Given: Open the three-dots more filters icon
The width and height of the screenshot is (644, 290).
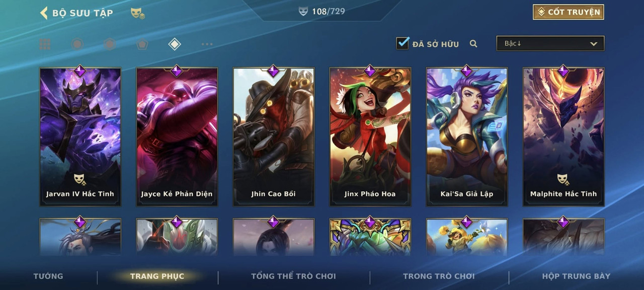Looking at the screenshot, I should click(207, 44).
